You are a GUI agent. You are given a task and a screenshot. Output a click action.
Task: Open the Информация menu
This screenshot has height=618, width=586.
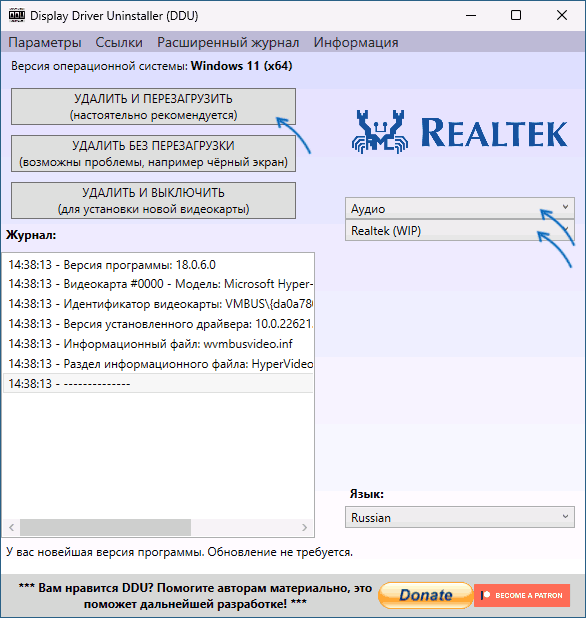356,42
